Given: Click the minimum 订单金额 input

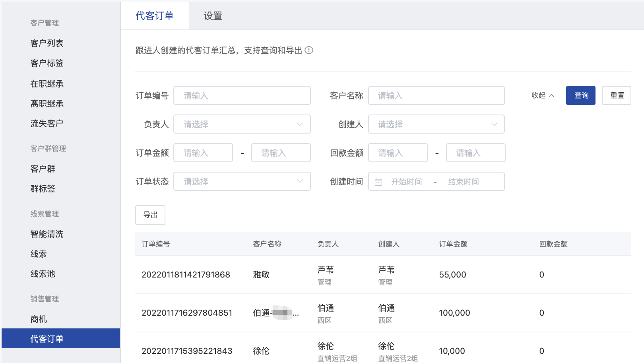Looking at the screenshot, I should tap(203, 153).
